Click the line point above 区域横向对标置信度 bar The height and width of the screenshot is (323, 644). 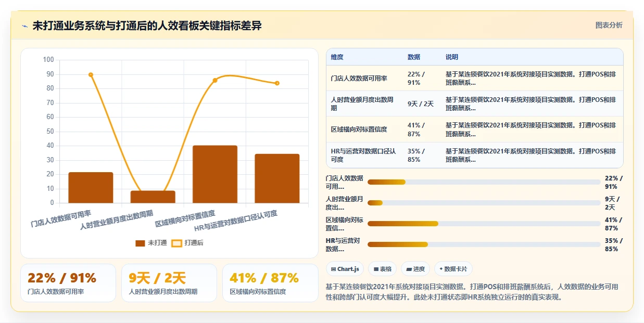[215, 80]
